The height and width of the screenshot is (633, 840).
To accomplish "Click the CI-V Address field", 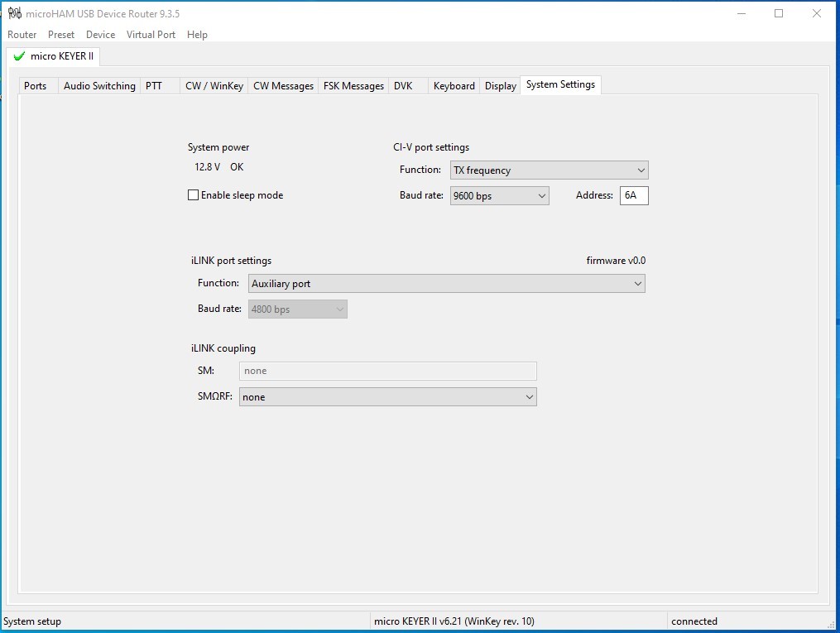I will pyautogui.click(x=634, y=196).
